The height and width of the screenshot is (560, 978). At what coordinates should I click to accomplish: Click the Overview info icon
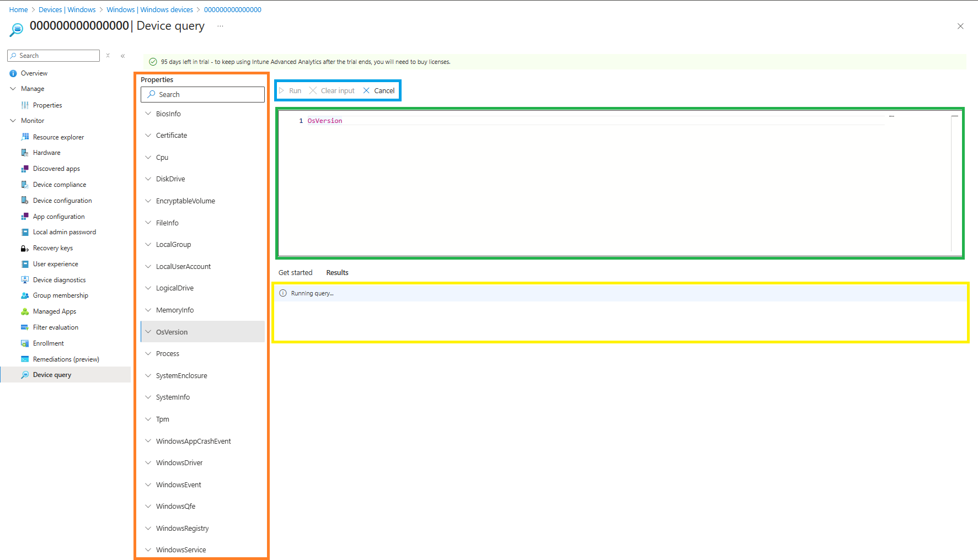[x=13, y=73]
